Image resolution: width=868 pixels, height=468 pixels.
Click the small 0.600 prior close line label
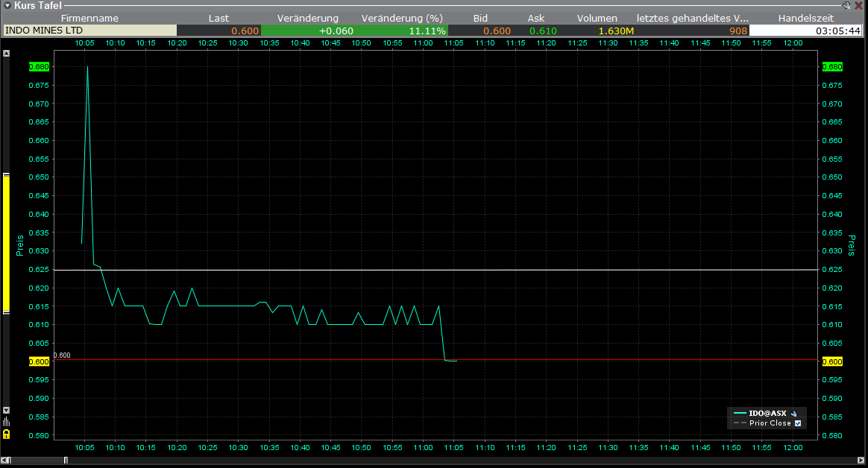tap(62, 355)
